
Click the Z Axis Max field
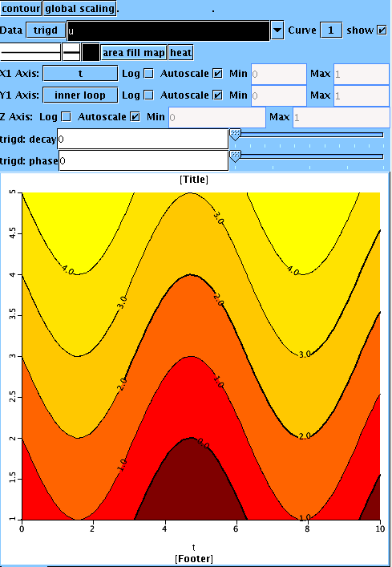(341, 118)
